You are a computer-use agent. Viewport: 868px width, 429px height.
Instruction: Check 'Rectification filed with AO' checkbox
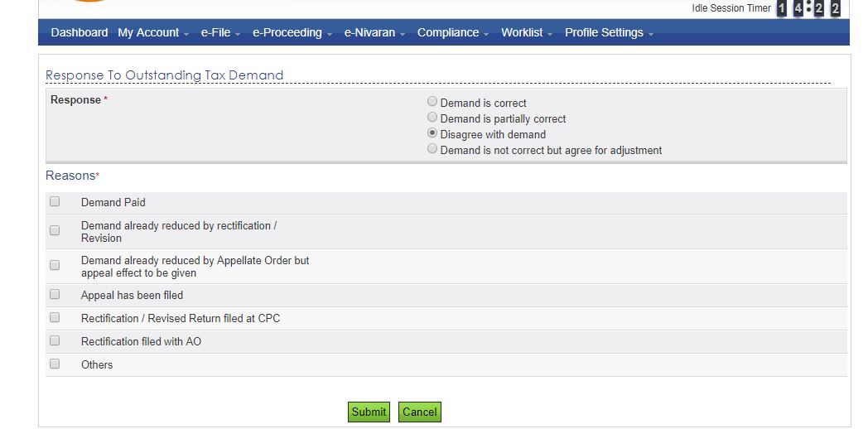point(55,340)
